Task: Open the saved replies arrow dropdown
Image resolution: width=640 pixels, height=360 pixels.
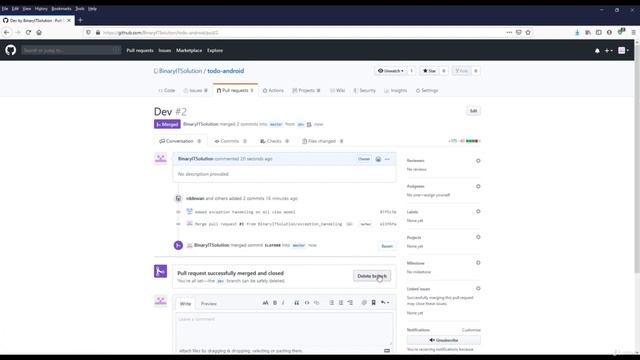Action: pos(385,303)
